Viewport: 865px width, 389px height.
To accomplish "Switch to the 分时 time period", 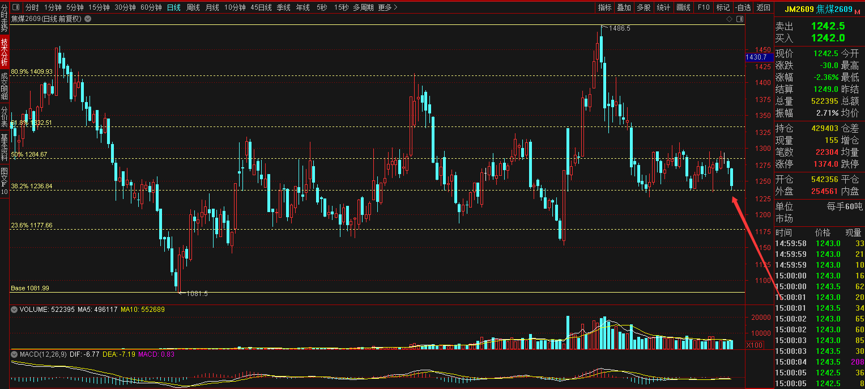I will click(32, 7).
